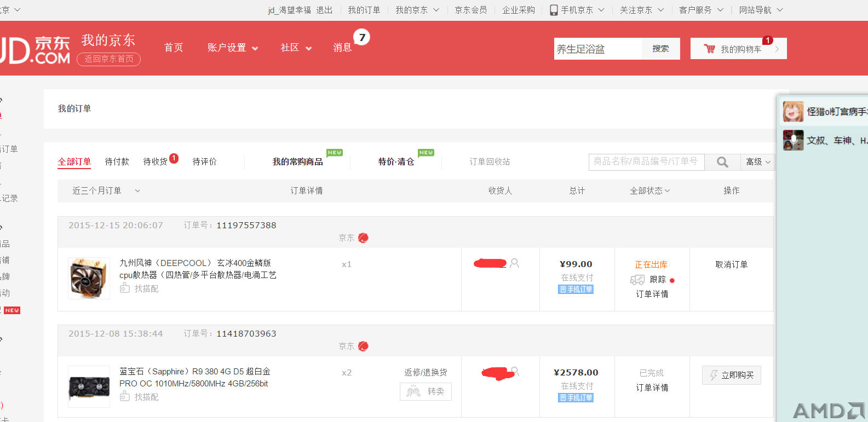Go to 首页 in red navigation
868x422 pixels.
point(174,48)
